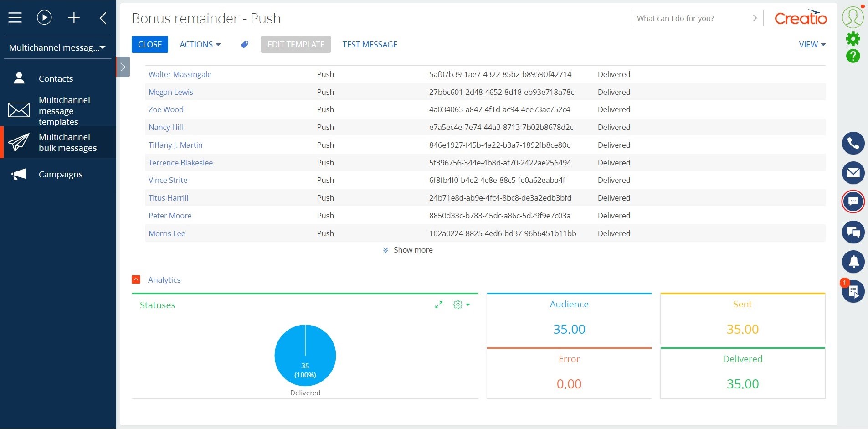Viewport: 868px width, 429px height.
Task: Open the email panel envelope icon
Action: click(853, 173)
